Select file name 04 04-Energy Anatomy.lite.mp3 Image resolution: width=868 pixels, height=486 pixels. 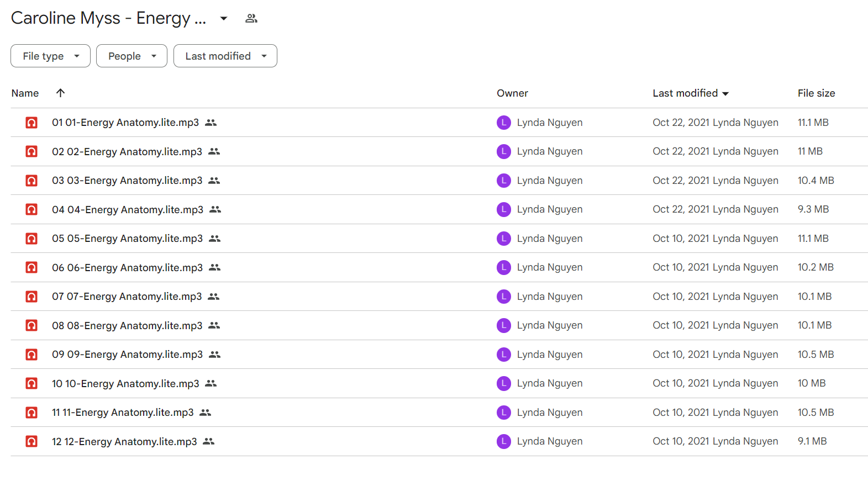(128, 209)
